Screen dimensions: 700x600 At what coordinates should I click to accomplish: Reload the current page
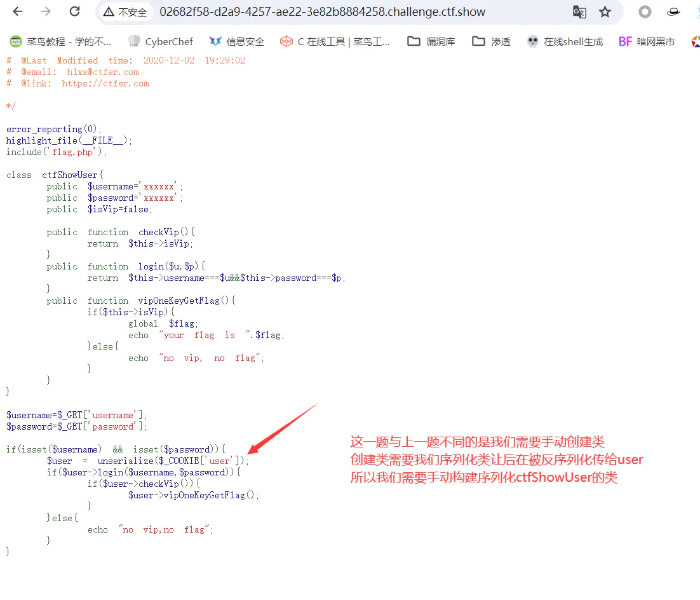click(74, 11)
